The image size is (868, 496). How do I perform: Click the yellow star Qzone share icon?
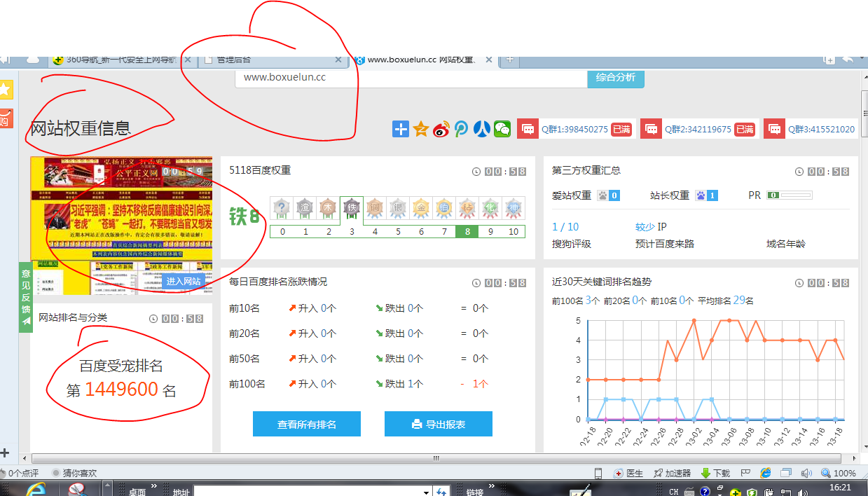pyautogui.click(x=420, y=129)
